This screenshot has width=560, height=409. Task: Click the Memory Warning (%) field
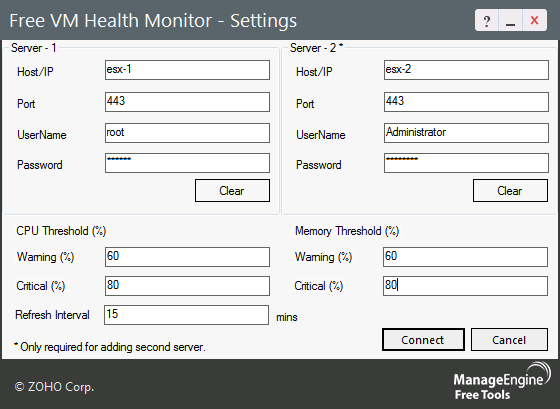pyautogui.click(x=465, y=257)
